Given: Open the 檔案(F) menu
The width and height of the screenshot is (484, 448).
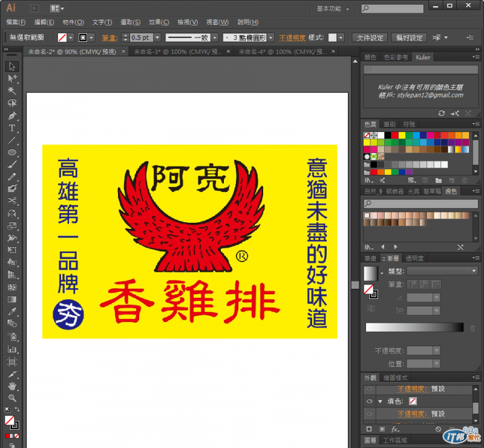Looking at the screenshot, I should [x=16, y=22].
